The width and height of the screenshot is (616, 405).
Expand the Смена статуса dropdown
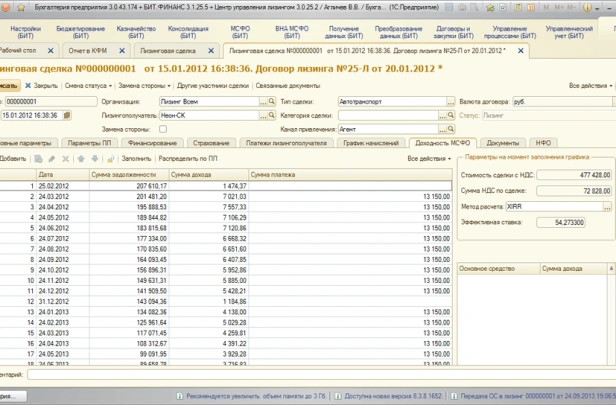pyautogui.click(x=88, y=86)
